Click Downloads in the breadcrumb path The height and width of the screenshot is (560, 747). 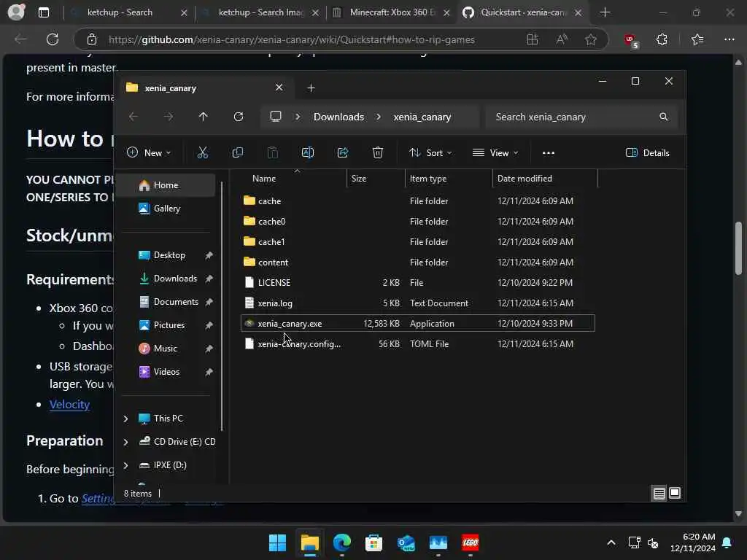[x=338, y=117]
